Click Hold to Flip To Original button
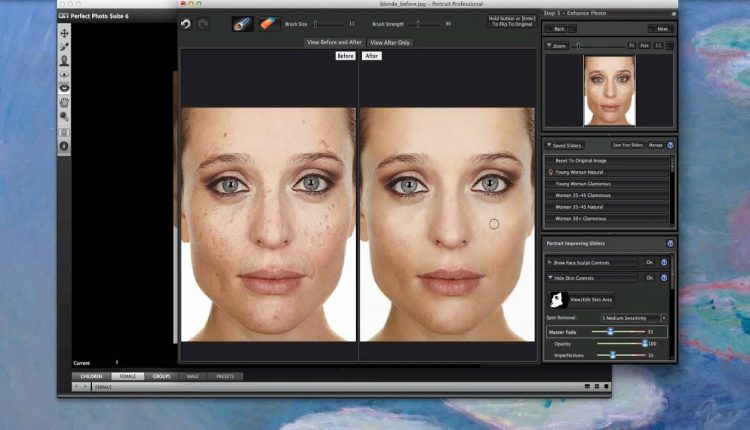 (x=512, y=21)
